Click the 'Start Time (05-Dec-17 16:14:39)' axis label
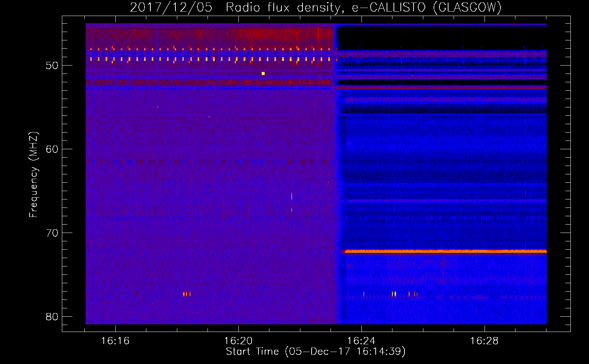 click(x=316, y=352)
